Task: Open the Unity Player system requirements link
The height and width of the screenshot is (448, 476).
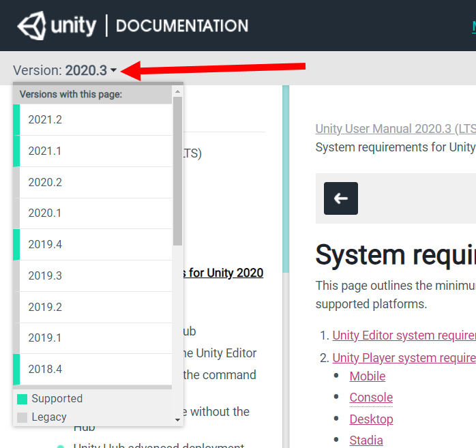Action: coord(404,358)
